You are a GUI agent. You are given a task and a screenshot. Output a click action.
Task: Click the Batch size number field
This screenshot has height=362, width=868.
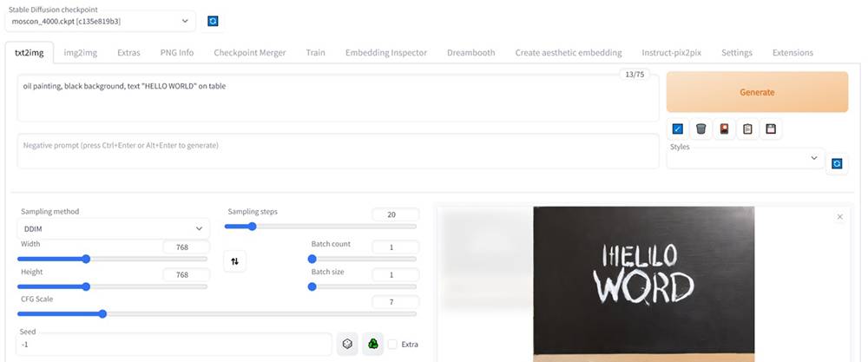pos(395,274)
